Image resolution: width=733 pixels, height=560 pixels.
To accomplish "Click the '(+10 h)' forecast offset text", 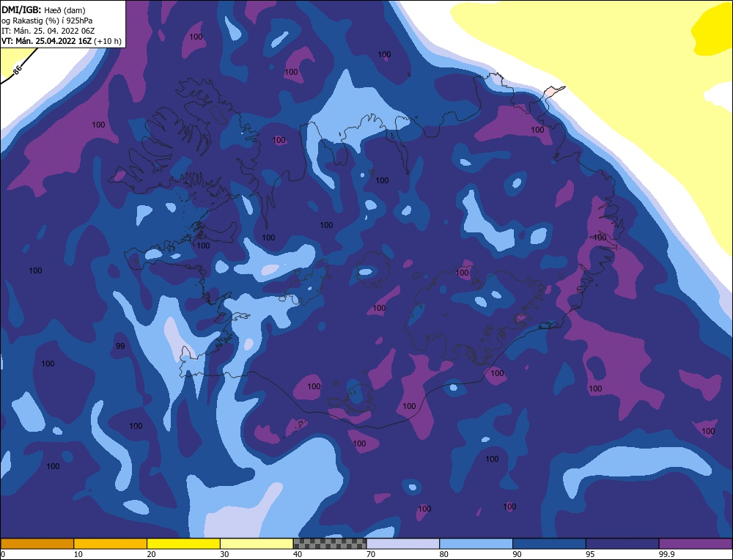I will pyautogui.click(x=108, y=41).
